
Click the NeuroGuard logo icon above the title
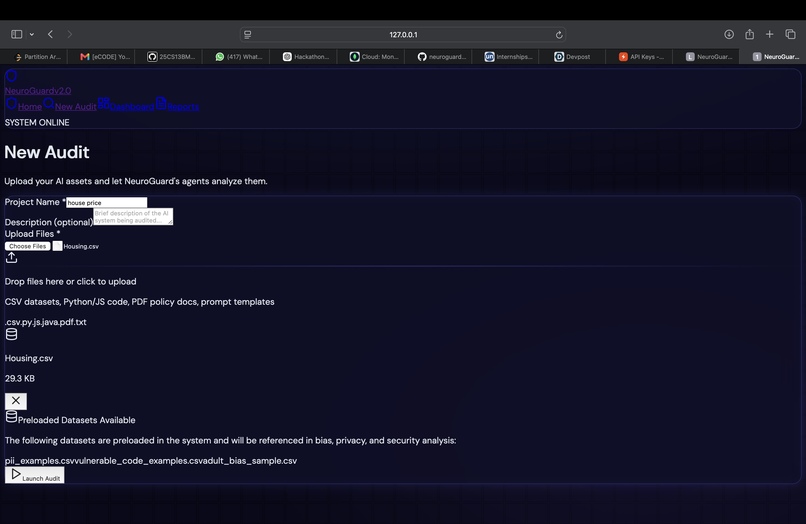(x=11, y=76)
